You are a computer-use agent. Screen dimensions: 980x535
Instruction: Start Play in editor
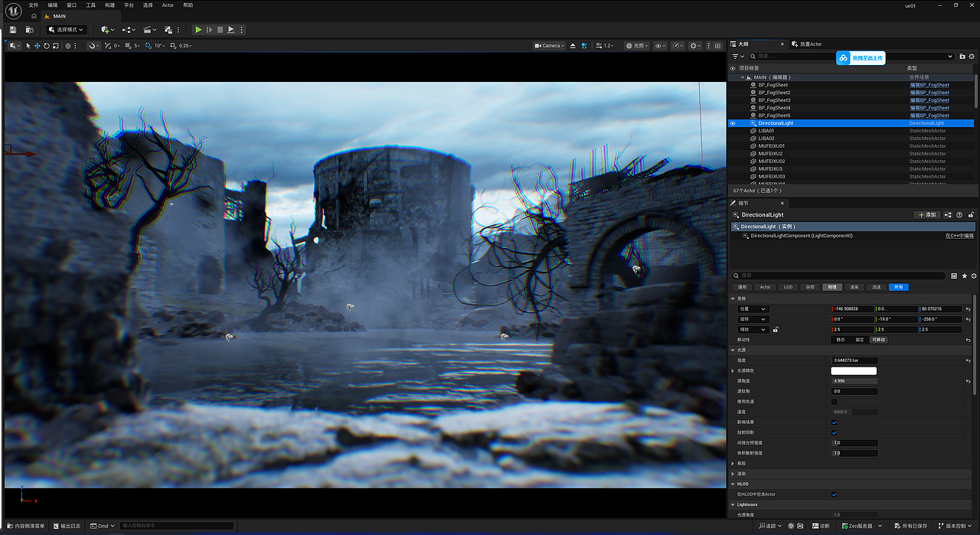point(198,30)
